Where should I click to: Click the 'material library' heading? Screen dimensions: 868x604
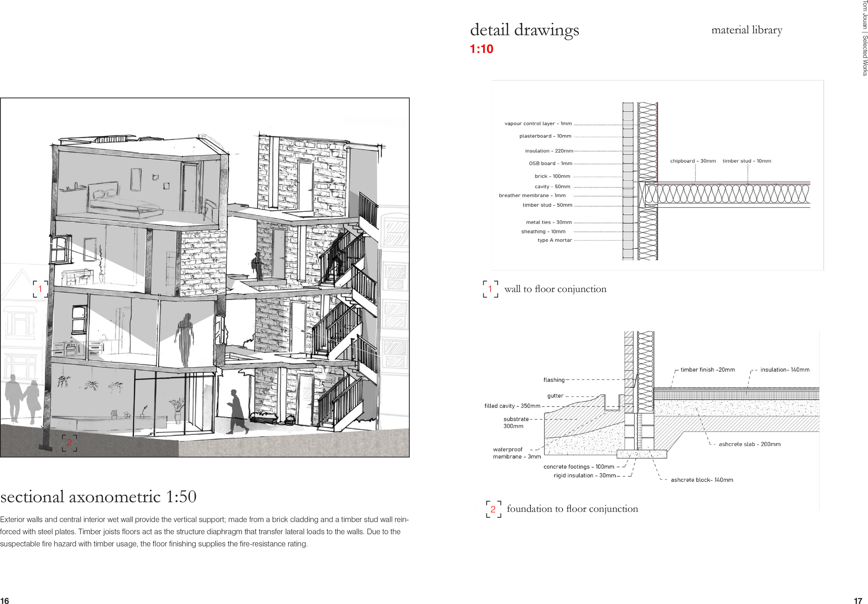click(746, 30)
